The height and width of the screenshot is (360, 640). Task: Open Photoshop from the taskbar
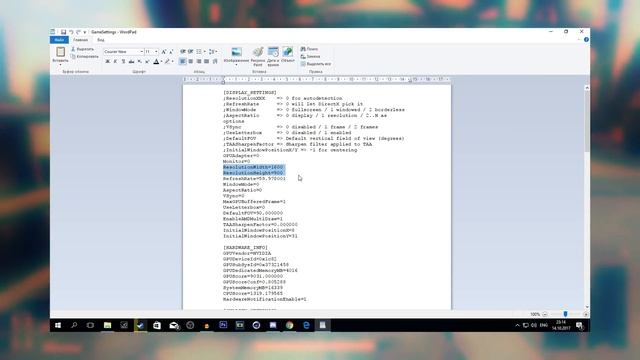[x=223, y=325]
